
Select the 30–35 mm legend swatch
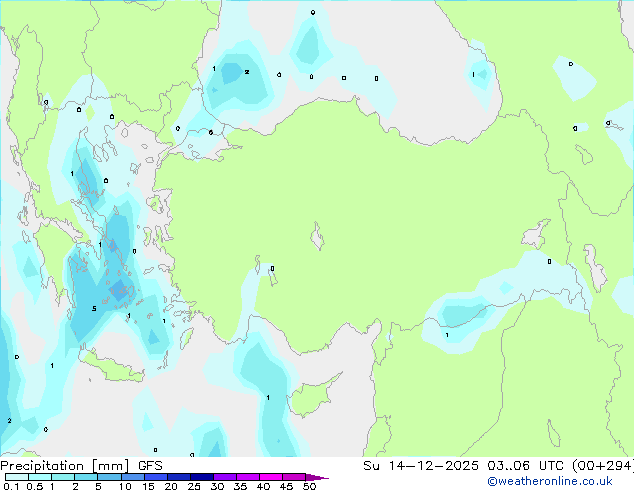point(224,477)
